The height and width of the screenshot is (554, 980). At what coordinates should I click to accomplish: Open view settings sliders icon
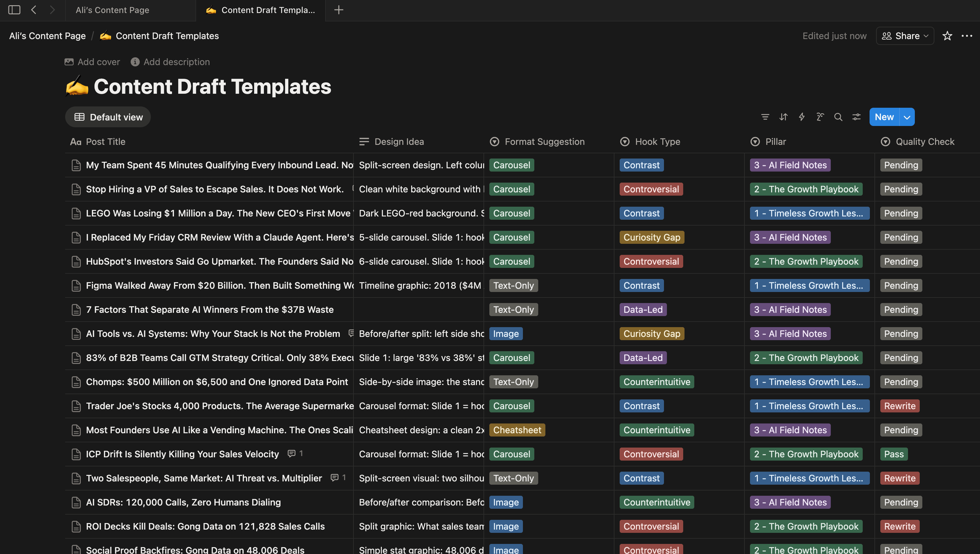tap(856, 117)
